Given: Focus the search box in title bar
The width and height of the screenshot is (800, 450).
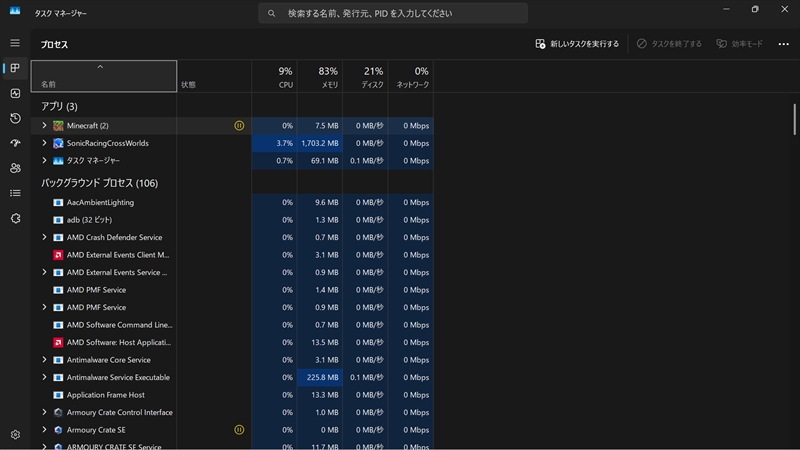Looking at the screenshot, I should 393,14.
